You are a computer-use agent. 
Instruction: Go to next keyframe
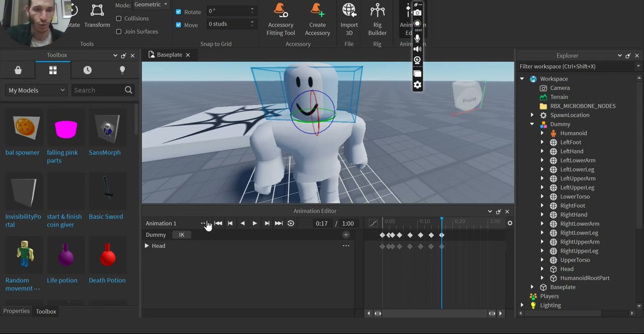tap(267, 223)
